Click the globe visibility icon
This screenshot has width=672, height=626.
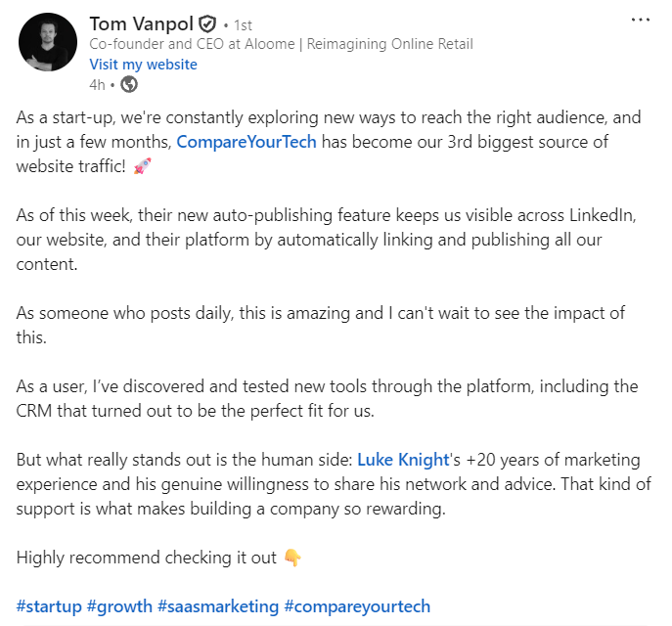pos(130,84)
